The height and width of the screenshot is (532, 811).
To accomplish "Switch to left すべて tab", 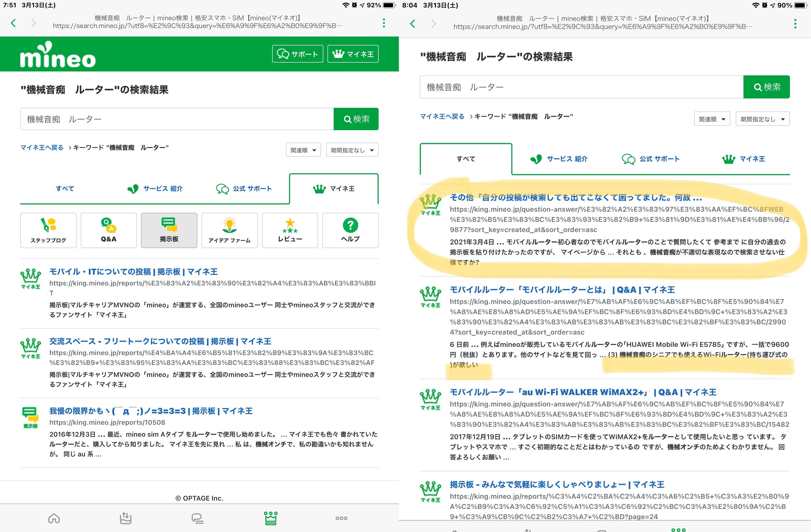I will pos(65,189).
